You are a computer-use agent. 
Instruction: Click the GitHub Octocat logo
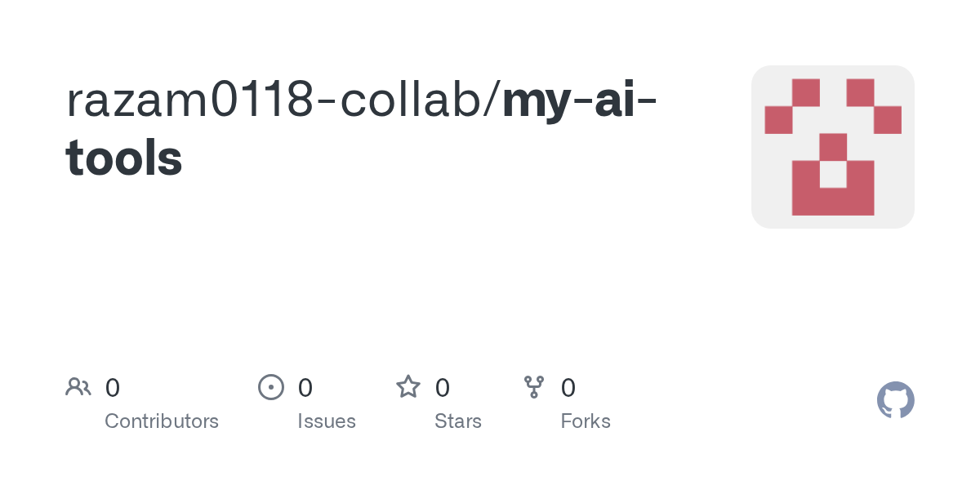click(895, 401)
